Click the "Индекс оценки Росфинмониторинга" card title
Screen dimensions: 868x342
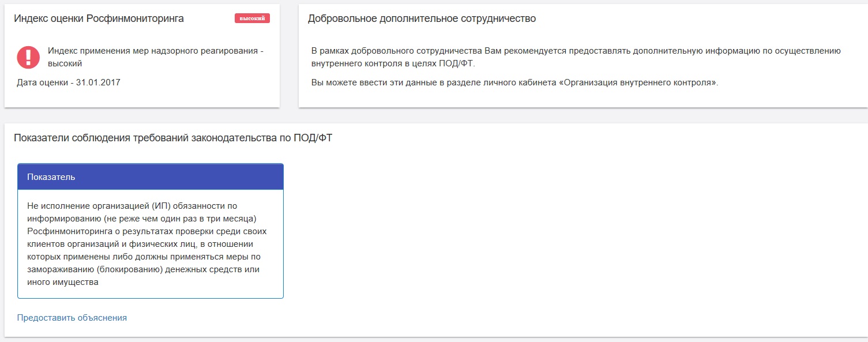[99, 18]
